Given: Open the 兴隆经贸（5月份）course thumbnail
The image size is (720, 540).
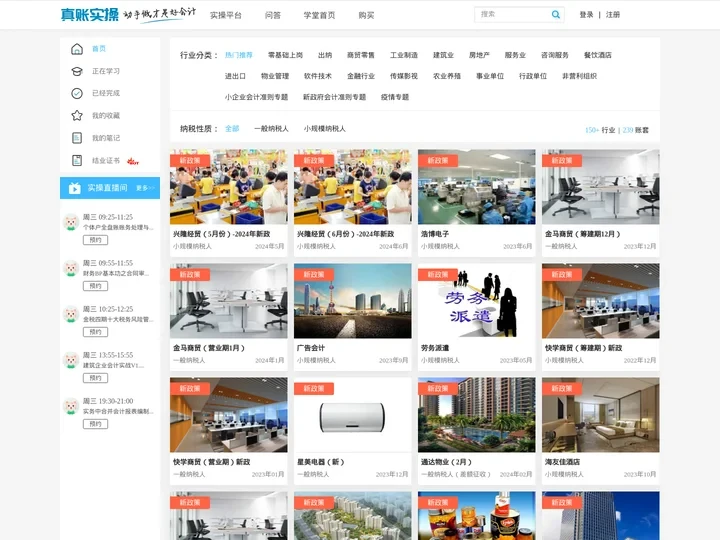Looking at the screenshot, I should click(x=229, y=187).
